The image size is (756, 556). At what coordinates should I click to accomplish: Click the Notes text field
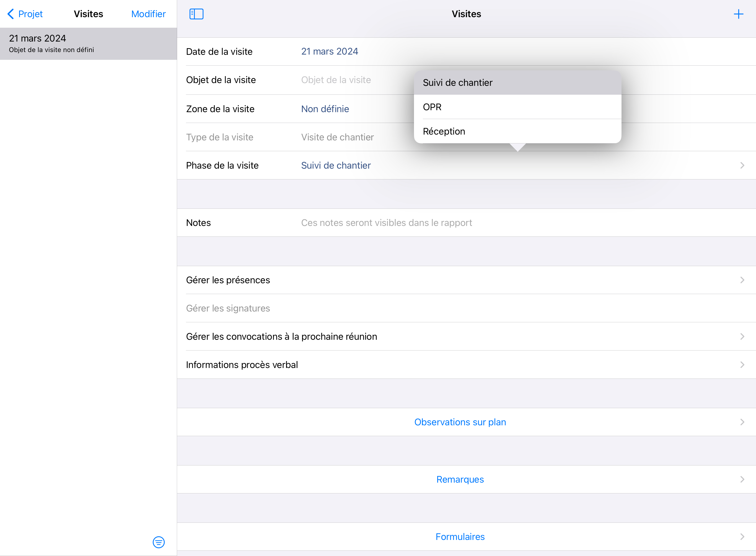(387, 223)
